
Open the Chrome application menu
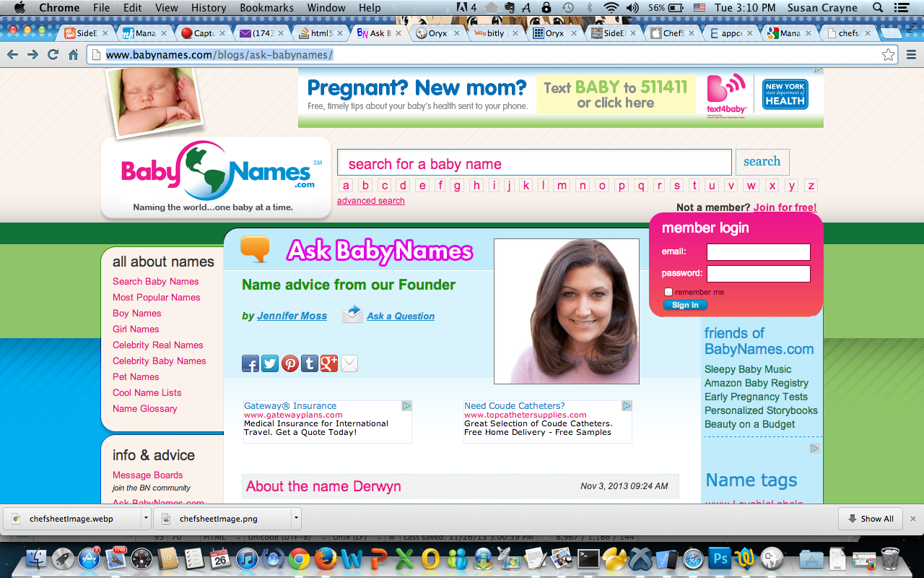click(59, 8)
